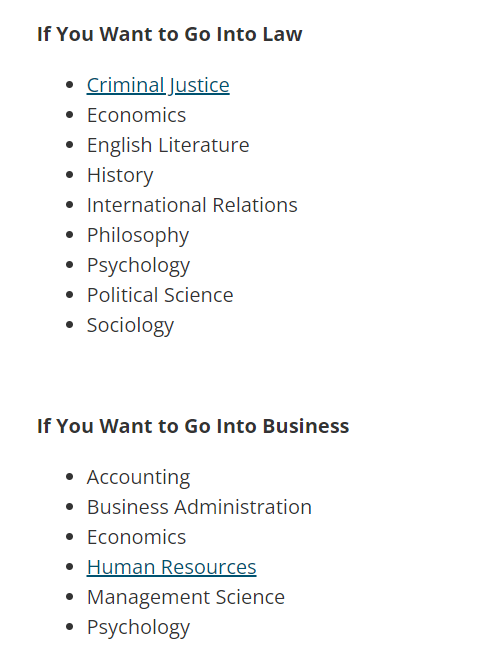Click the Sociology list item
The image size is (496, 658).
point(130,325)
